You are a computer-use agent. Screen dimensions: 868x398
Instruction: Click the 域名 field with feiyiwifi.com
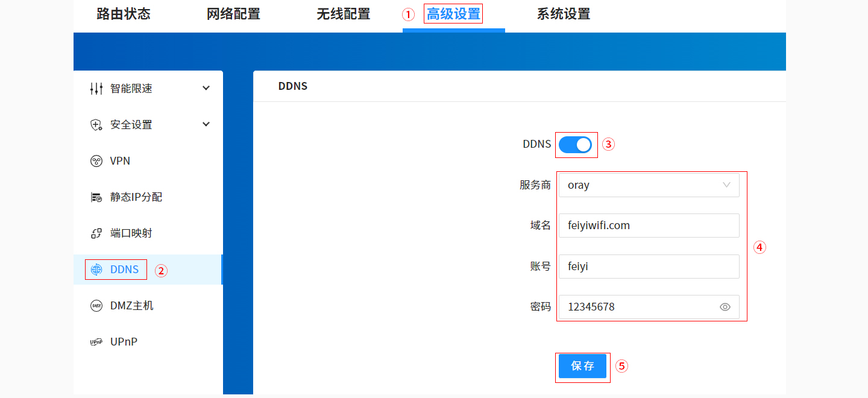[x=649, y=226]
